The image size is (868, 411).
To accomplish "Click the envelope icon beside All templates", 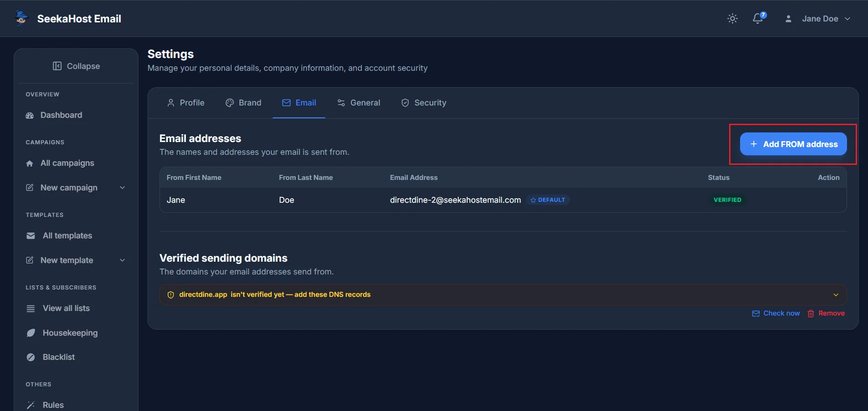I will pos(31,236).
